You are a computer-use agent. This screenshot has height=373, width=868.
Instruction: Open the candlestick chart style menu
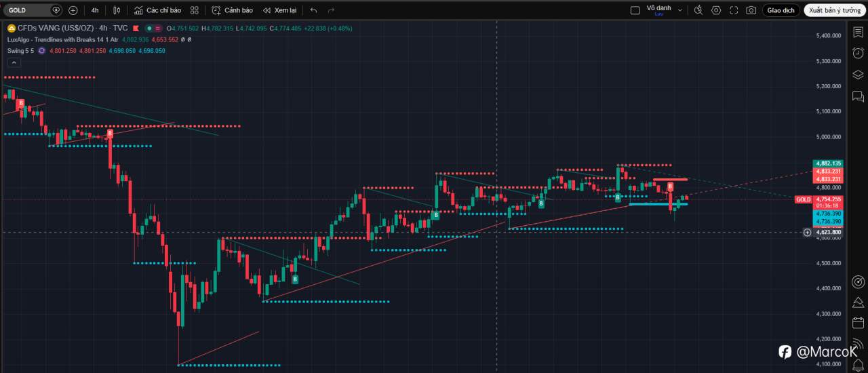[x=117, y=10]
